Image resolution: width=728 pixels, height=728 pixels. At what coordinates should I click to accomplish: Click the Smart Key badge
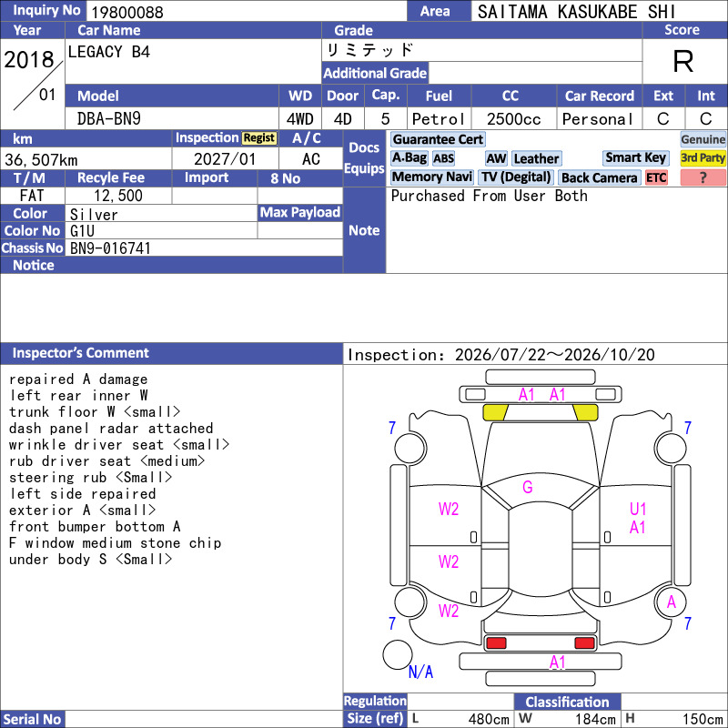[x=635, y=157]
